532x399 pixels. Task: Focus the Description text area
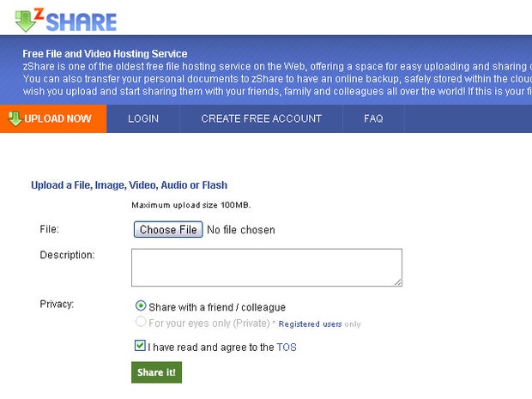tap(266, 267)
